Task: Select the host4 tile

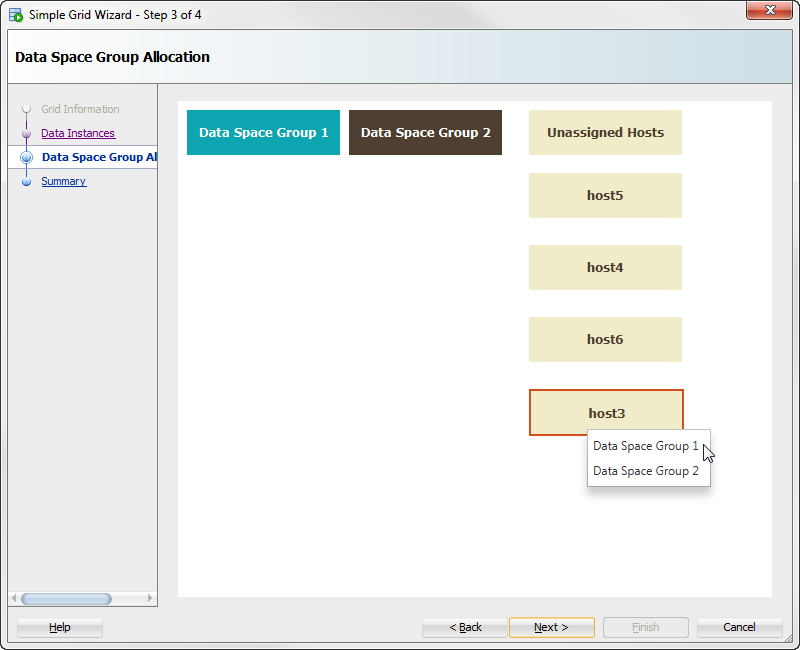Action: tap(605, 267)
